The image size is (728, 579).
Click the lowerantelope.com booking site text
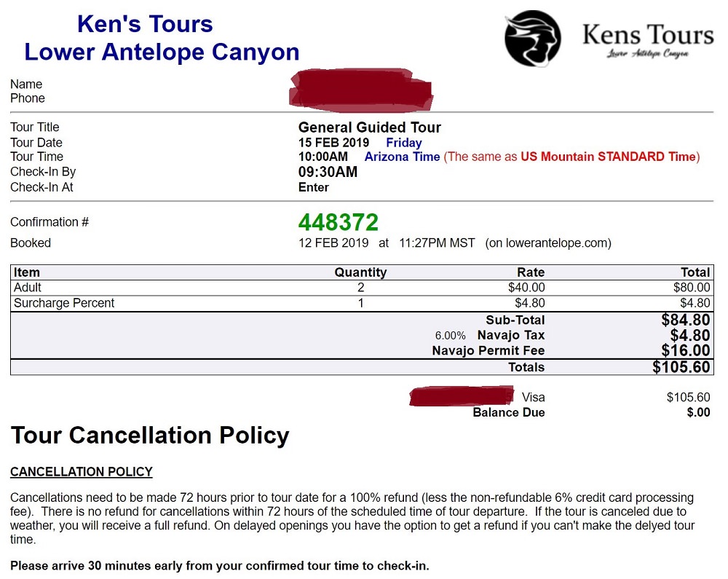(x=548, y=243)
